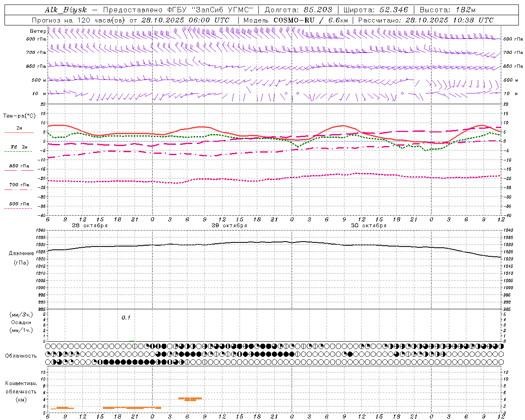Click the 500 гПа dotted legend line
Viewport: 525px width, 420px height.
point(18,208)
